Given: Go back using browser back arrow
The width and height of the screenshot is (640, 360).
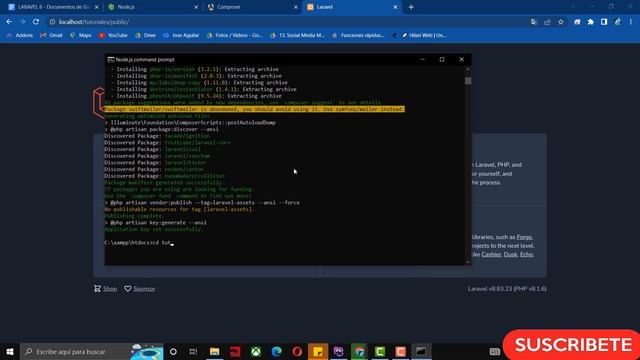Looking at the screenshot, I should point(9,22).
